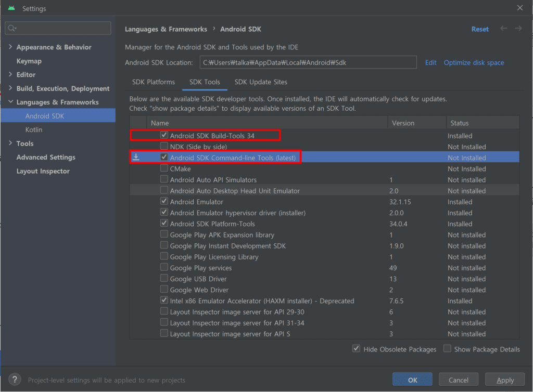
Task: Expand the Editor settings node
Action: coord(10,74)
